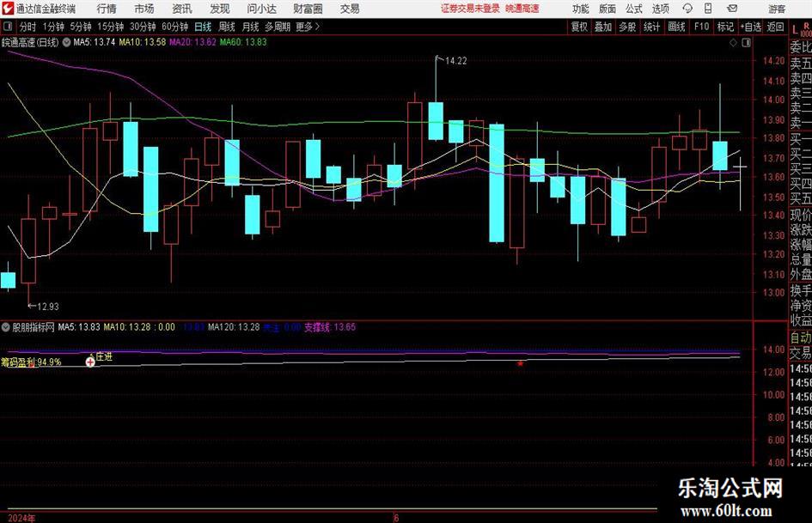
Task: Open the 财富圈 menu
Action: tap(308, 9)
